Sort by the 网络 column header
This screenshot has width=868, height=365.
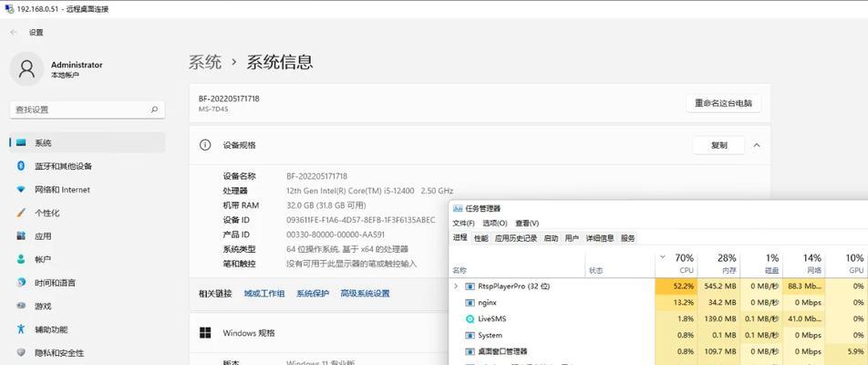click(x=804, y=265)
